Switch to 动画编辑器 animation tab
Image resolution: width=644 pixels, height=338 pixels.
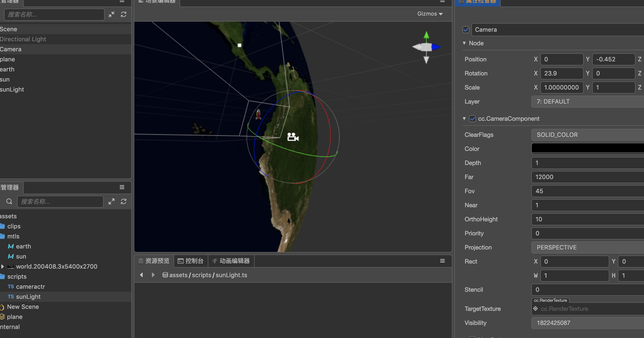231,261
